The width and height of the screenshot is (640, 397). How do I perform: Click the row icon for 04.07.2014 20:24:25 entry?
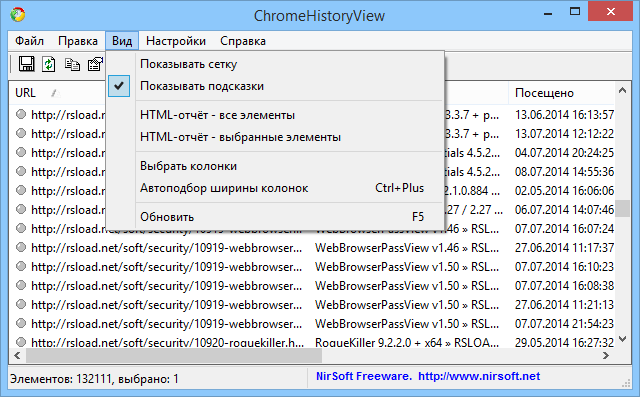point(21,152)
